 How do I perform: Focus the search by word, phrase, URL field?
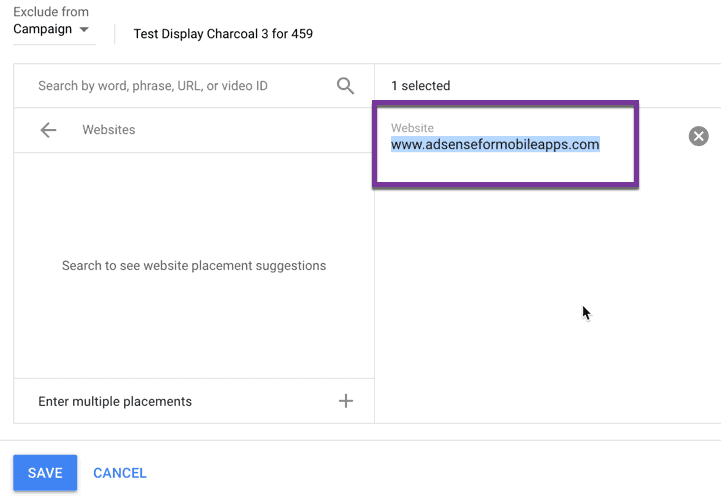point(180,86)
